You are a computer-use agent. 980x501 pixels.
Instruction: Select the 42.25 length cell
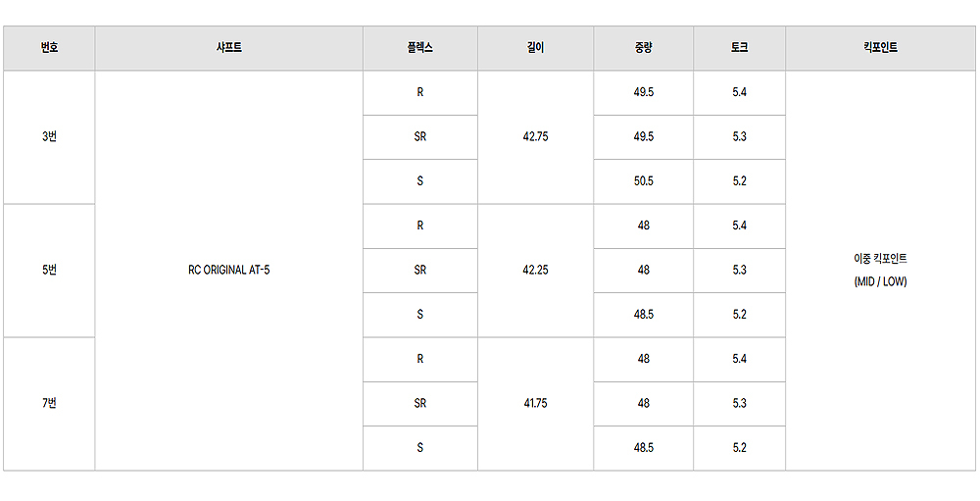coord(535,271)
